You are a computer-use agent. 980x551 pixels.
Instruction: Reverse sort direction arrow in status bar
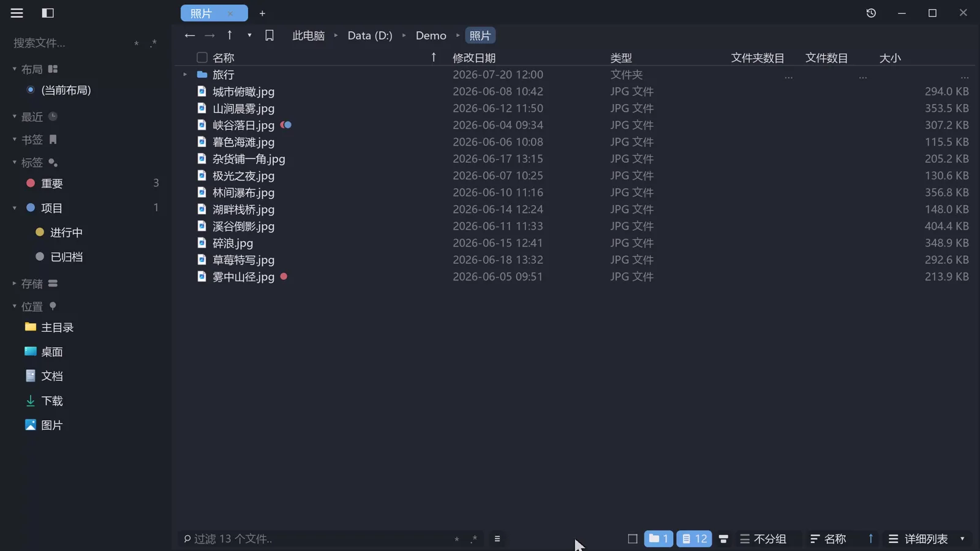pyautogui.click(x=870, y=539)
